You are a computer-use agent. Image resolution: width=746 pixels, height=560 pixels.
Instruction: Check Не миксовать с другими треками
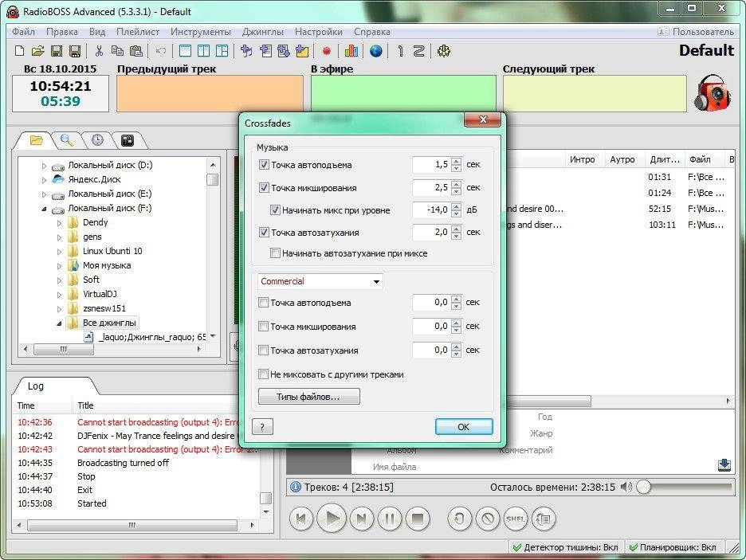click(x=263, y=374)
